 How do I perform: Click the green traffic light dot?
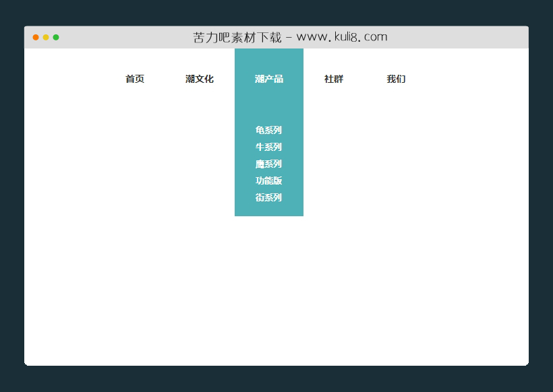(x=55, y=37)
